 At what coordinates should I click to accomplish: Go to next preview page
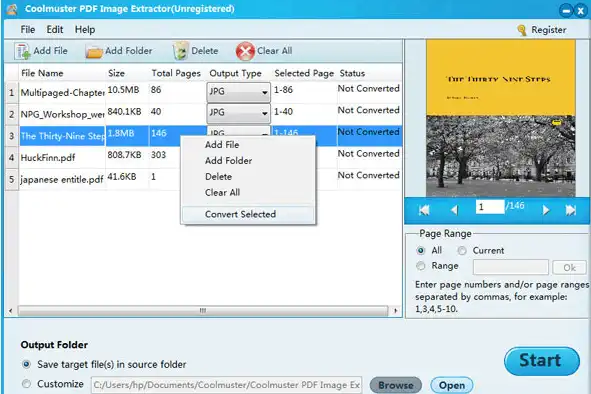[x=546, y=210]
